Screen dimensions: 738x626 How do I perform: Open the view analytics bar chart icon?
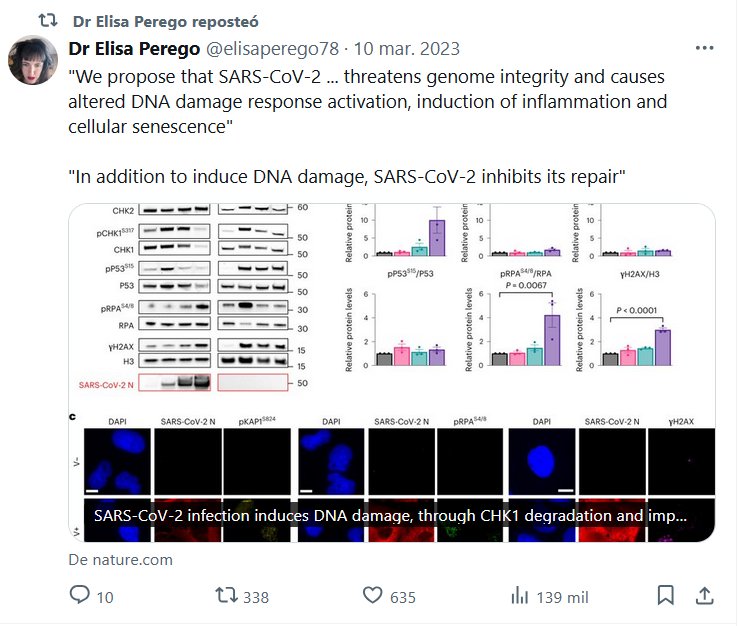tap(519, 596)
